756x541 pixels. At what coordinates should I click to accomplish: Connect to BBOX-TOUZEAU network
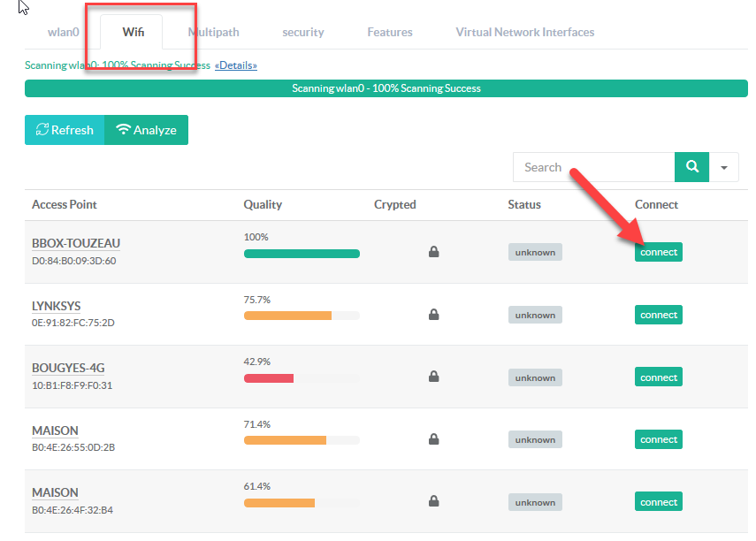click(659, 252)
